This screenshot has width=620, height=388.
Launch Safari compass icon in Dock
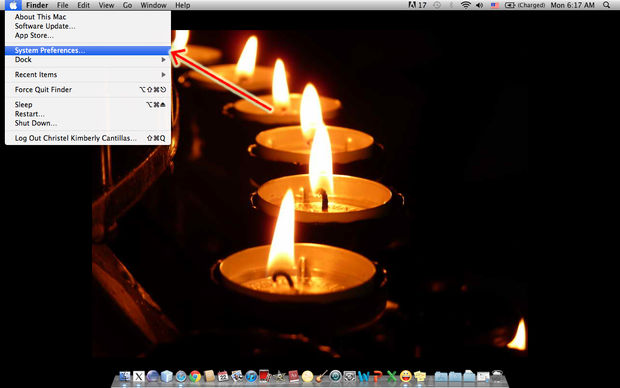pos(181,376)
